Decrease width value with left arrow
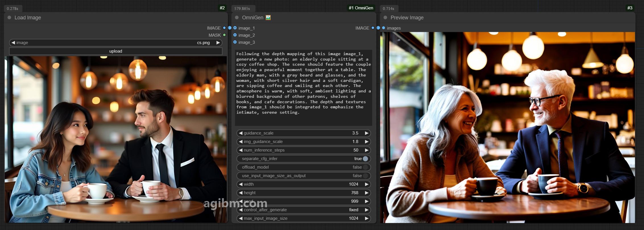This screenshot has height=230, width=644. click(241, 184)
